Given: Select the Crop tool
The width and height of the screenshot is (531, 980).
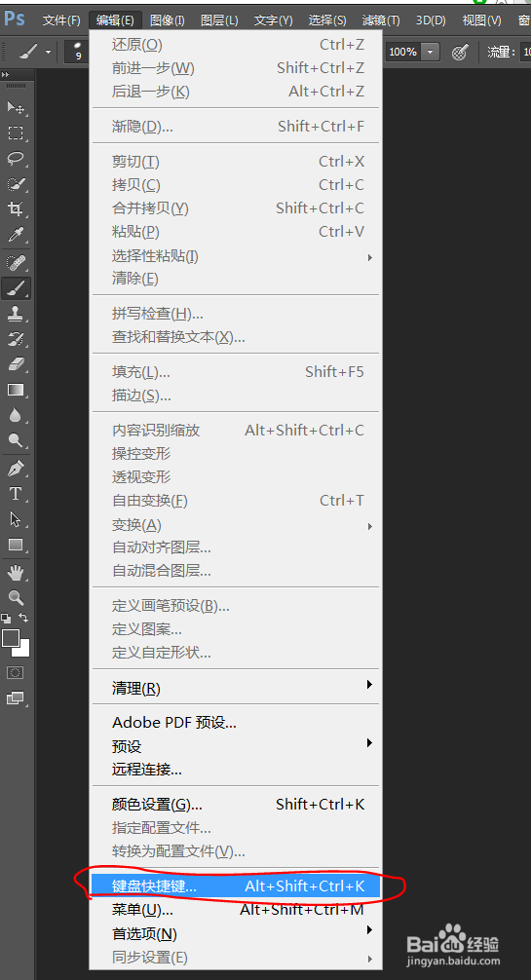Looking at the screenshot, I should tap(16, 208).
